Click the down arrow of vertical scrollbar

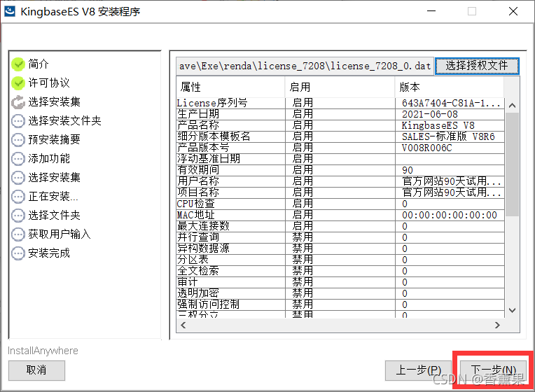(x=512, y=310)
